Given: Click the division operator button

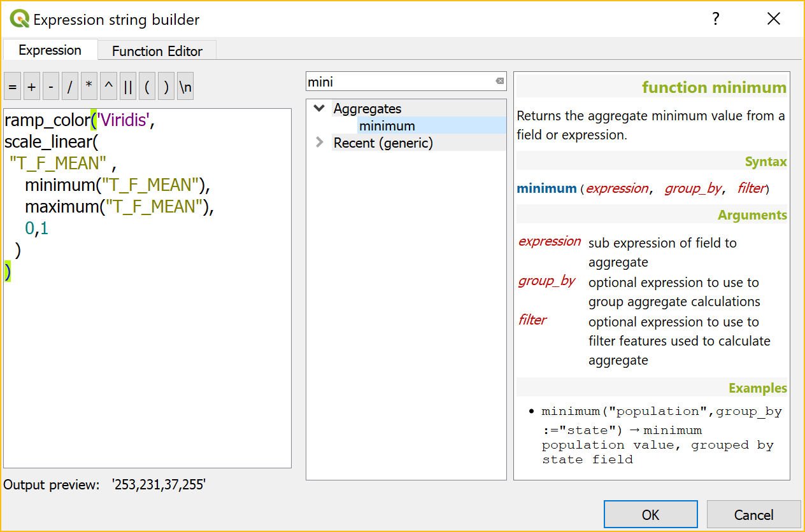Looking at the screenshot, I should (70, 88).
